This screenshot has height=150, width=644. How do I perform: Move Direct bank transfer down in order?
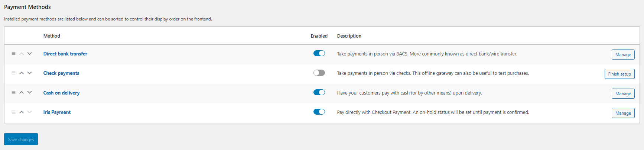click(30, 54)
